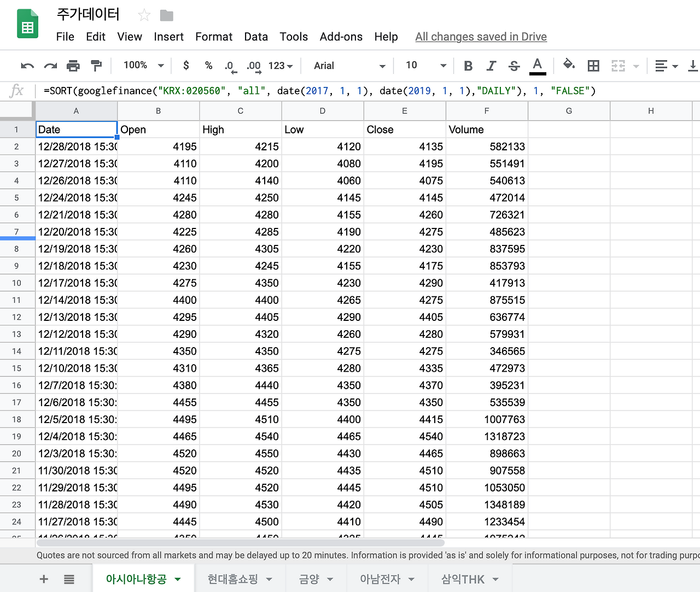
Task: Open the borders menu
Action: (x=593, y=66)
